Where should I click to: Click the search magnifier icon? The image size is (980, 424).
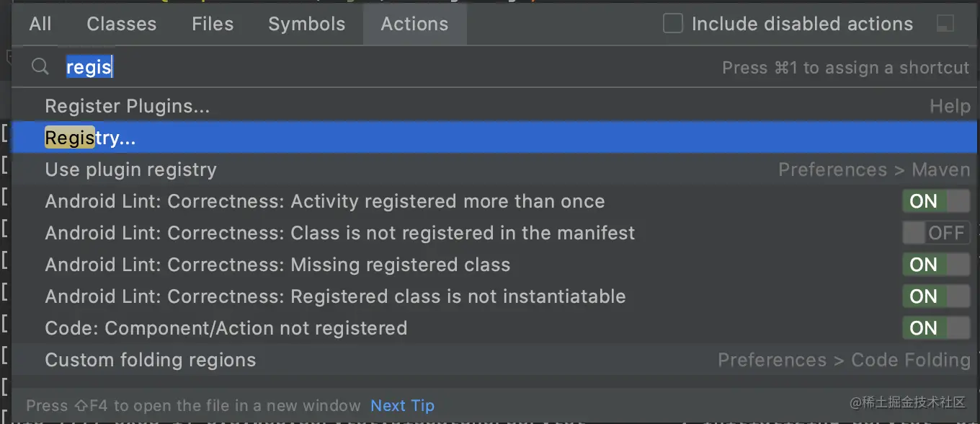pyautogui.click(x=40, y=67)
